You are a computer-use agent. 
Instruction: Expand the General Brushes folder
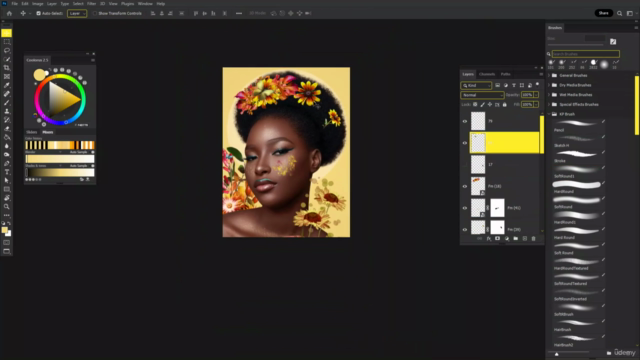[549, 76]
